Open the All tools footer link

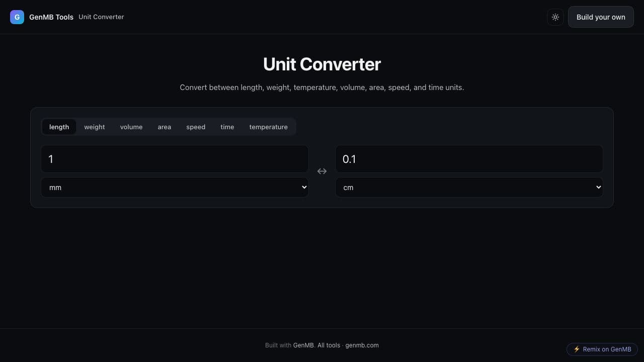tap(329, 345)
